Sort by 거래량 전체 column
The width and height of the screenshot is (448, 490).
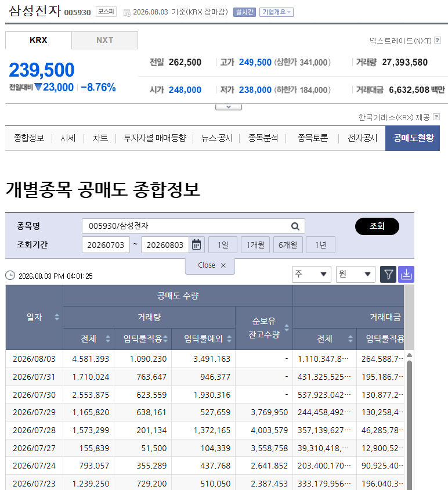click(108, 338)
